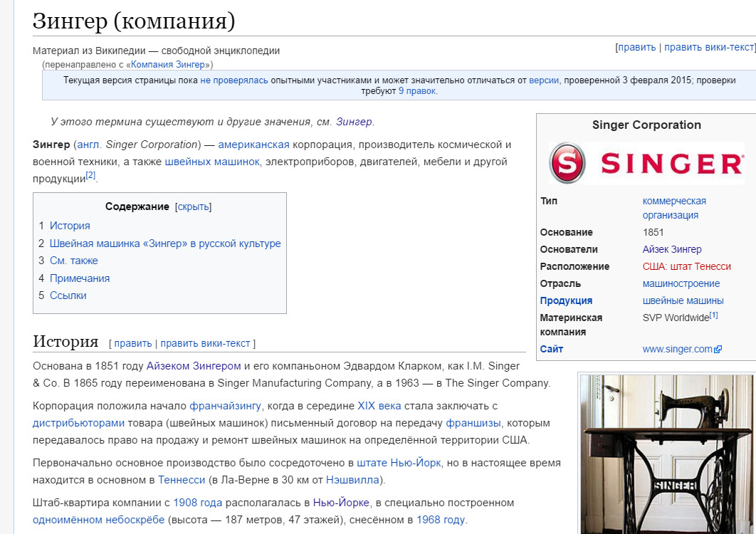Screen dimensions: 756x534
Task: Click the 'Содержание' contents heading
Action: click(137, 206)
